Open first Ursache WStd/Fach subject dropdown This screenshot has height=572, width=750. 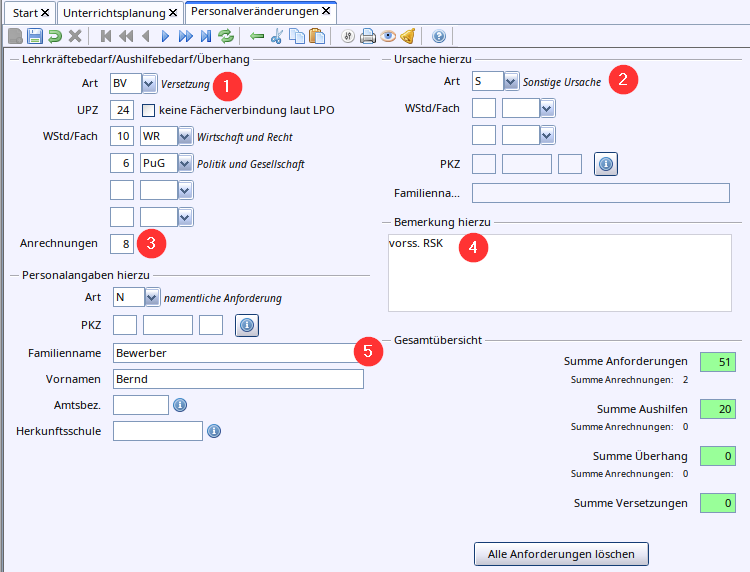pyautogui.click(x=547, y=108)
